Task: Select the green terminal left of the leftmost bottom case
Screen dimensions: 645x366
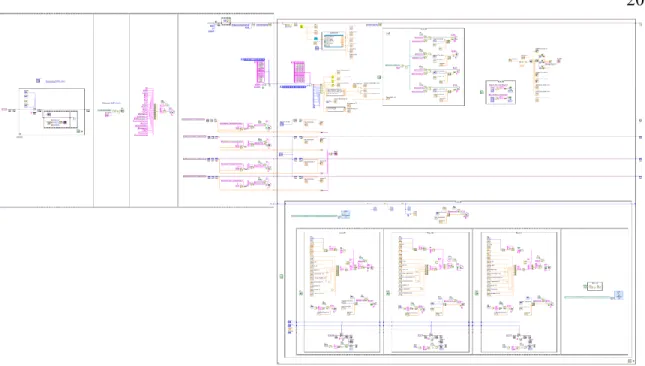Action: tap(301, 293)
